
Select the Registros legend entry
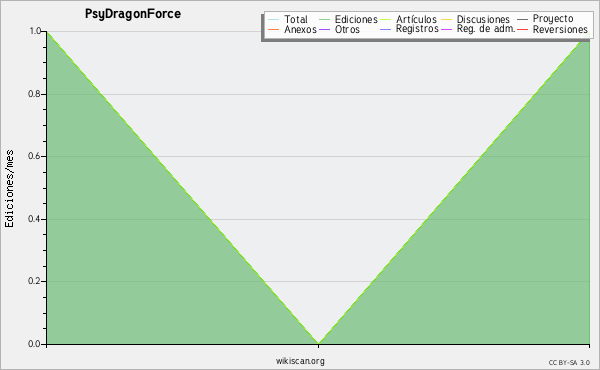tap(409, 29)
